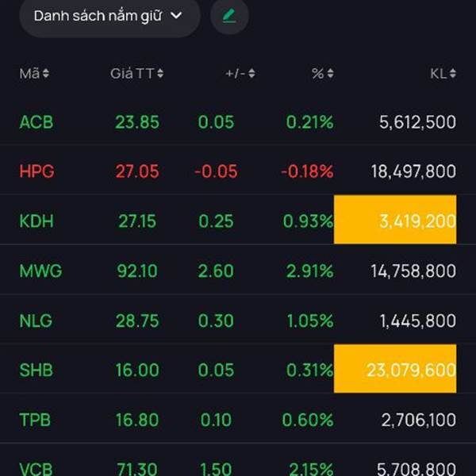Viewport: 476px width, 476px height.
Task: Open the ACB stock row
Action: pyautogui.click(x=36, y=122)
